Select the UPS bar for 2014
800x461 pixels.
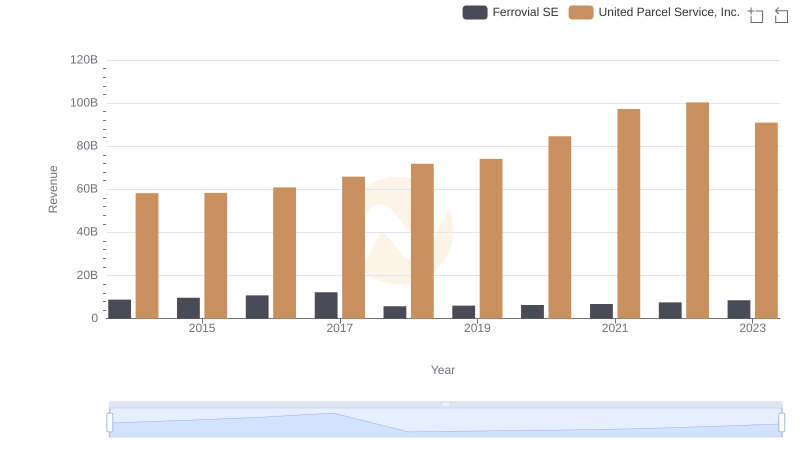pos(147,256)
